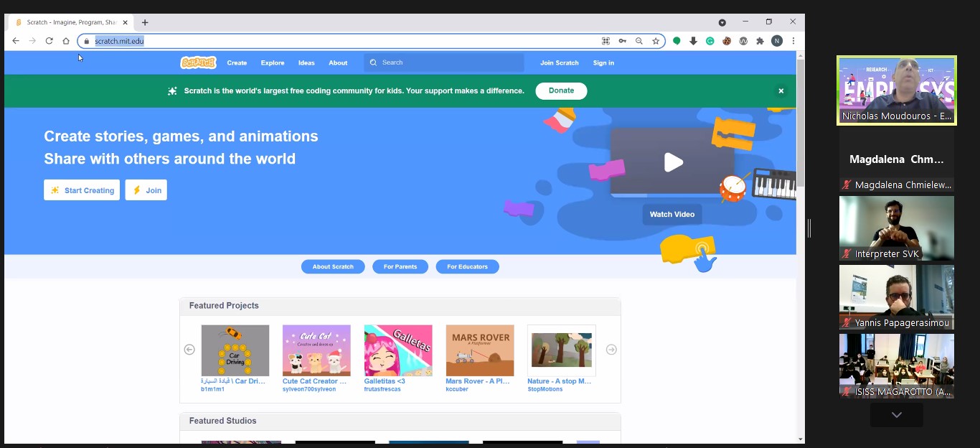This screenshot has height=448, width=980.
Task: Select the Scratch browser tab
Action: click(x=70, y=22)
